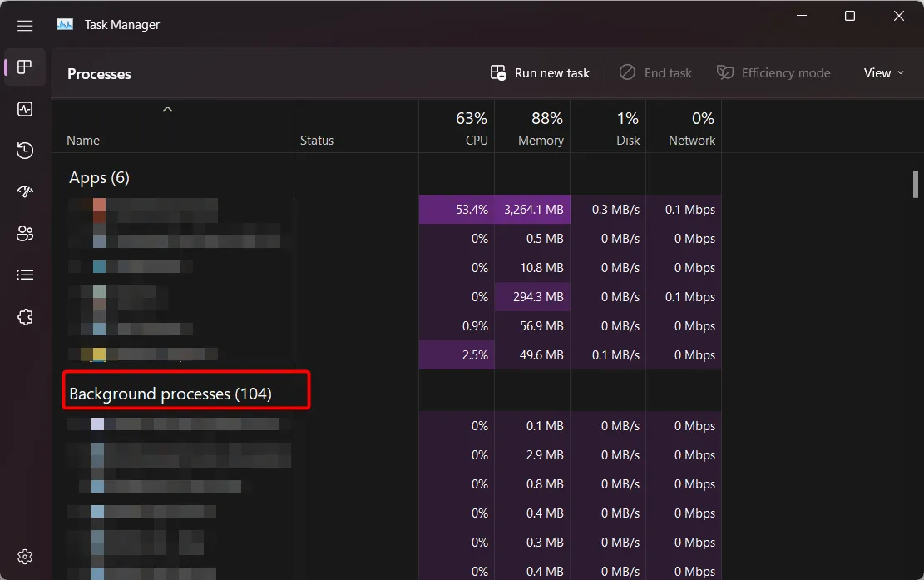This screenshot has height=580, width=924.
Task: Open the hamburger navigation menu
Action: 25,25
